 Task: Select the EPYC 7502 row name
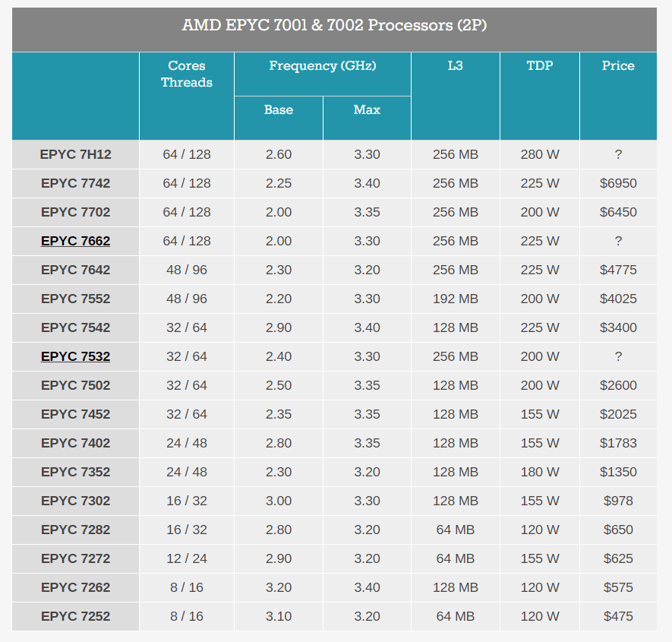75,385
